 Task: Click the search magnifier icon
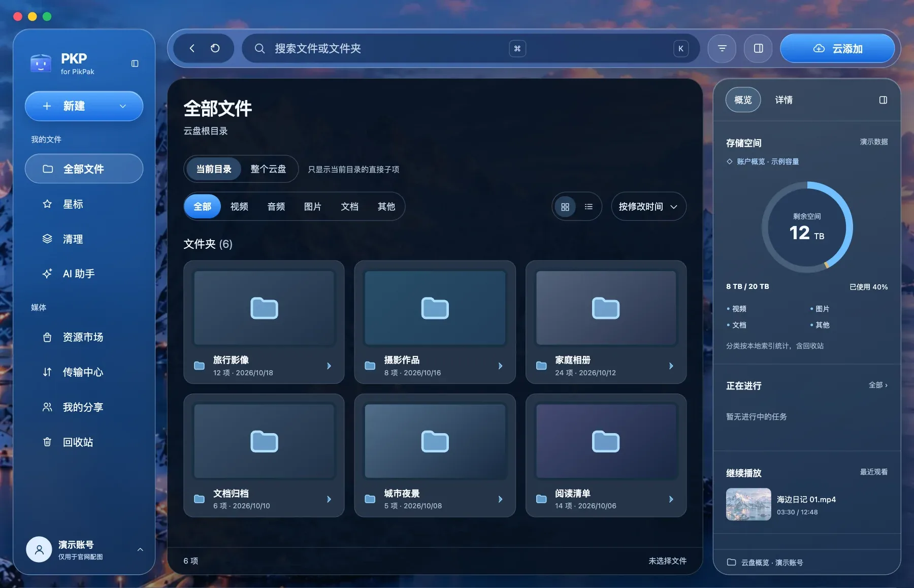(x=259, y=48)
